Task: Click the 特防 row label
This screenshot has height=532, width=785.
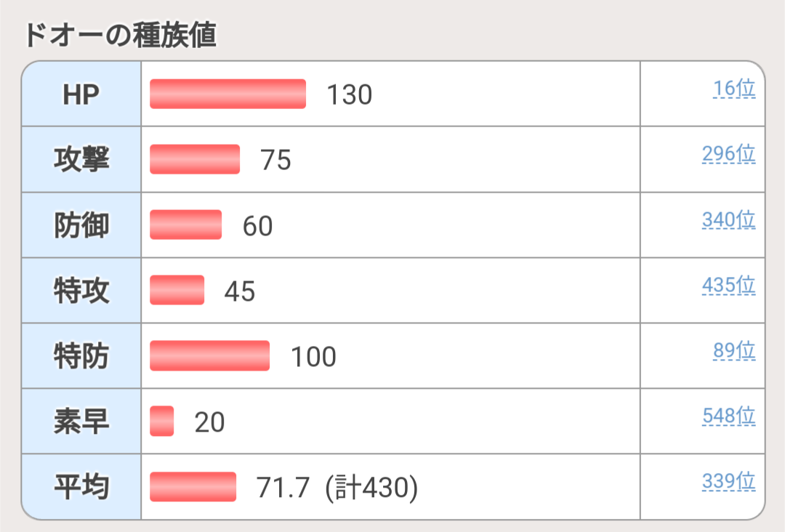Action: [81, 356]
